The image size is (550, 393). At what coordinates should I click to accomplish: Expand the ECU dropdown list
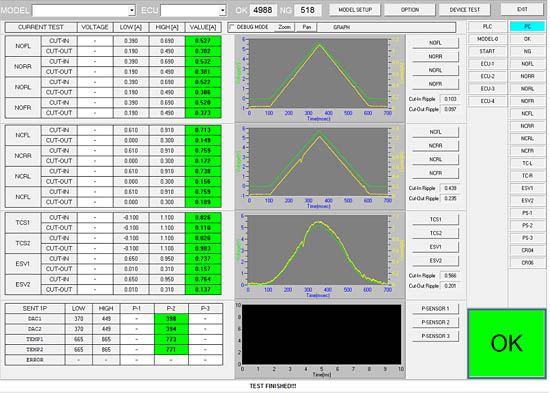coord(223,11)
